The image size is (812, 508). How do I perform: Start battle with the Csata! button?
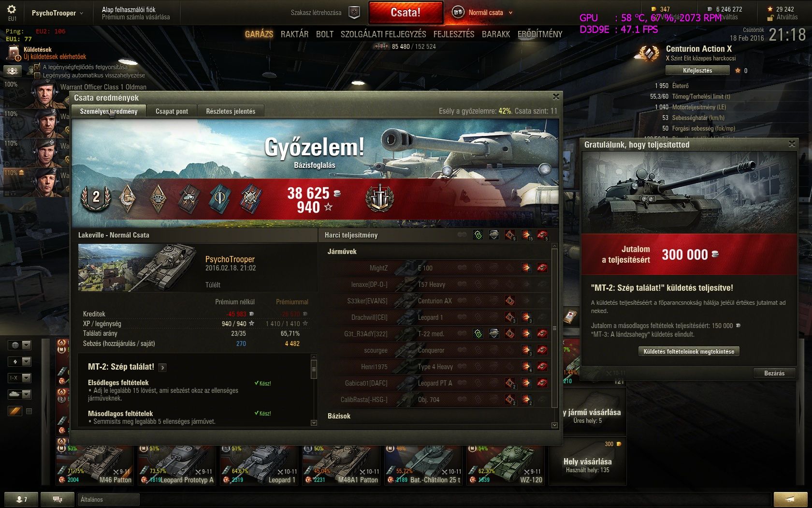click(406, 13)
